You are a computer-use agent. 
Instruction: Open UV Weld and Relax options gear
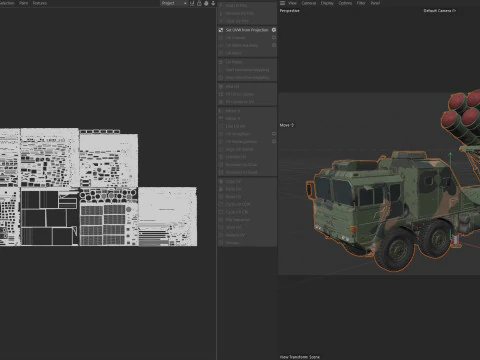(274, 45)
